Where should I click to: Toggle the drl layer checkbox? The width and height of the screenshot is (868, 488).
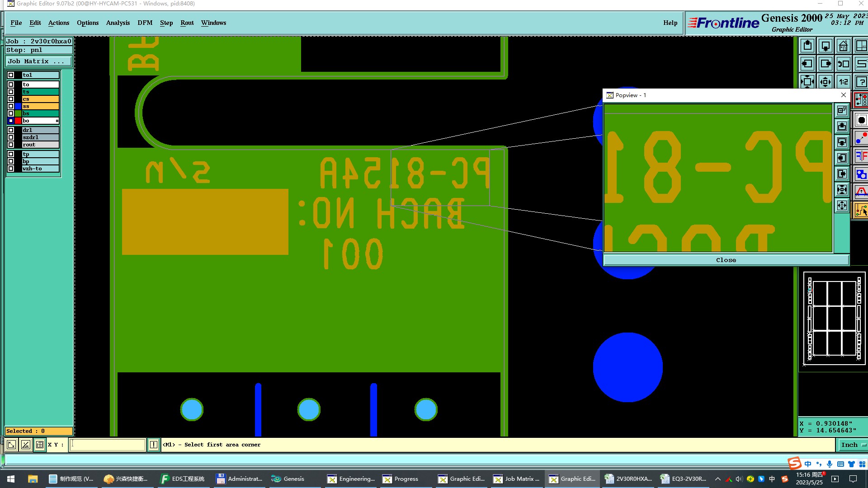pyautogui.click(x=11, y=130)
